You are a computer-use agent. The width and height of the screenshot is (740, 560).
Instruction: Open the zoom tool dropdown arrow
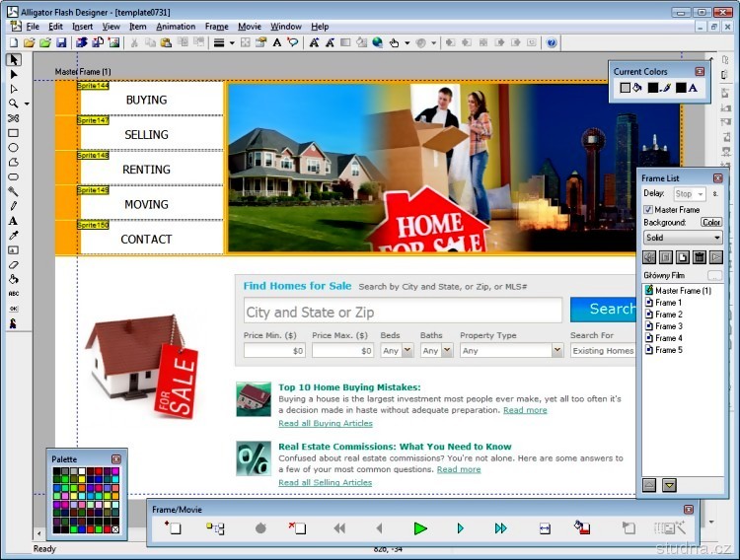point(27,104)
